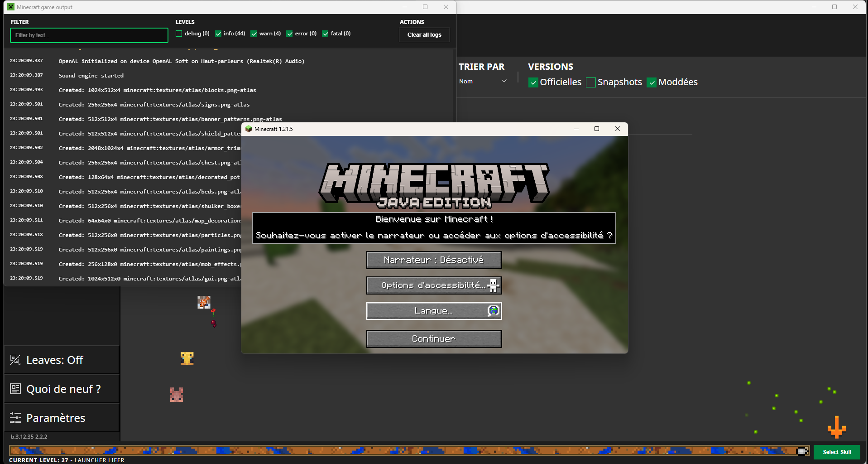The width and height of the screenshot is (868, 464).
Task: Click the grass block icon in Minecraft 1.21.5 title bar
Action: (x=249, y=129)
